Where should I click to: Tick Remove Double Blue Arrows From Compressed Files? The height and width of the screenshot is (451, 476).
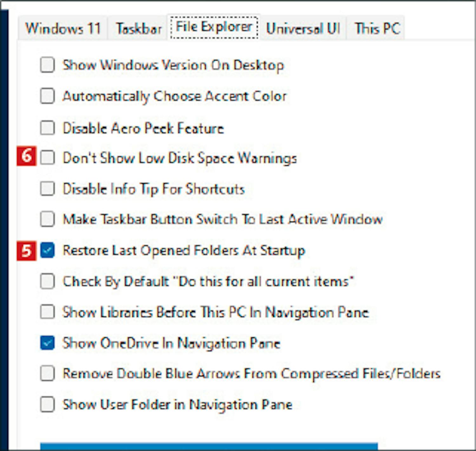click(x=47, y=373)
